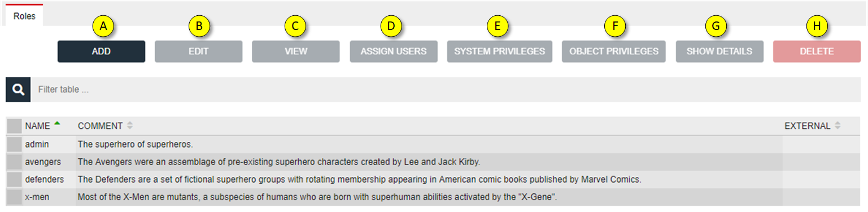Open the ASSIGN USERS dialog
Image resolution: width=868 pixels, height=212 pixels.
[x=394, y=51]
